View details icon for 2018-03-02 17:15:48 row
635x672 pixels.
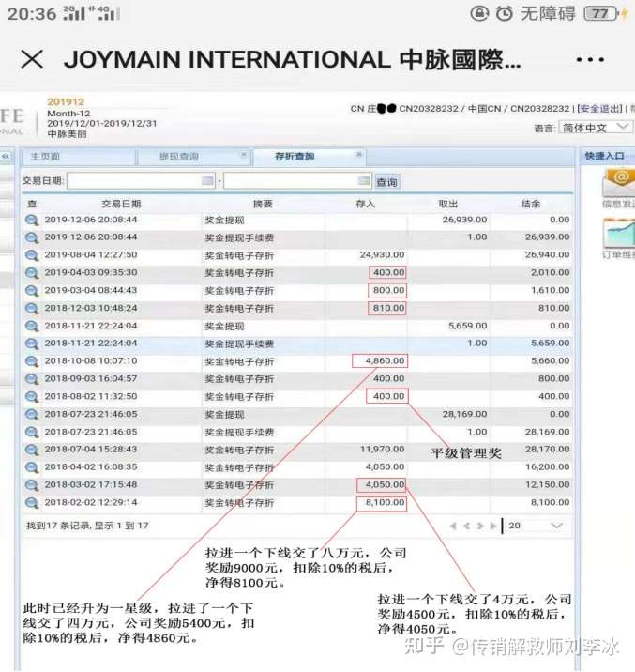(32, 485)
